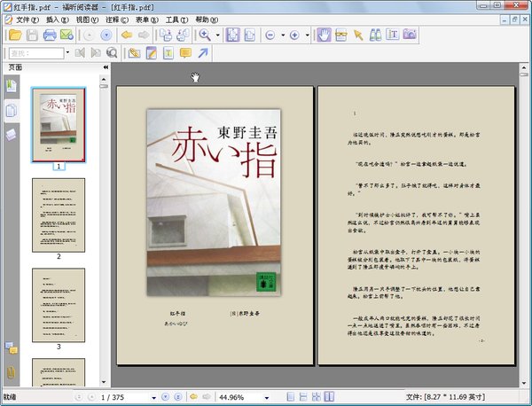
Task: Open the zoom tool dropdown arrow
Action: (x=216, y=35)
